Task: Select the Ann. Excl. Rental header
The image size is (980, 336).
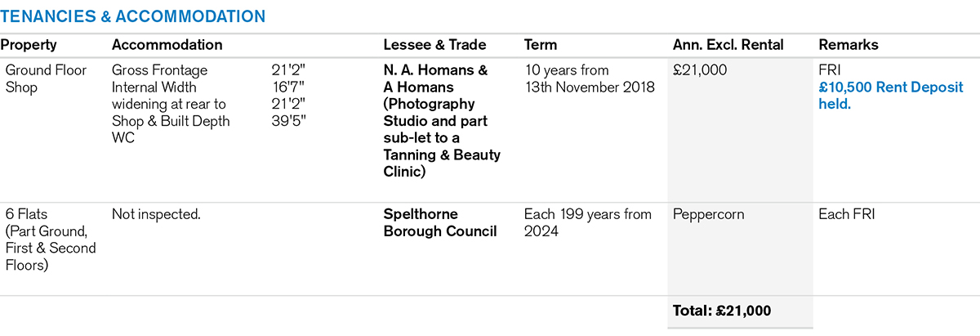Action: [728, 45]
